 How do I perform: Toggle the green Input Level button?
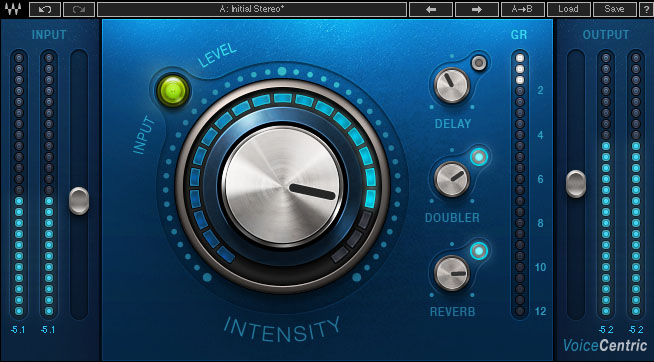point(173,90)
